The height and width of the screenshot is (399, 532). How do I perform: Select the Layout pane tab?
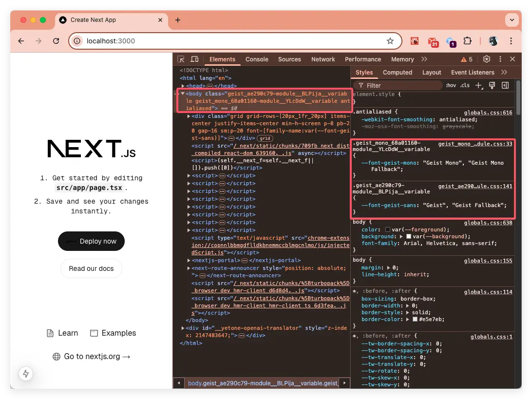432,72
